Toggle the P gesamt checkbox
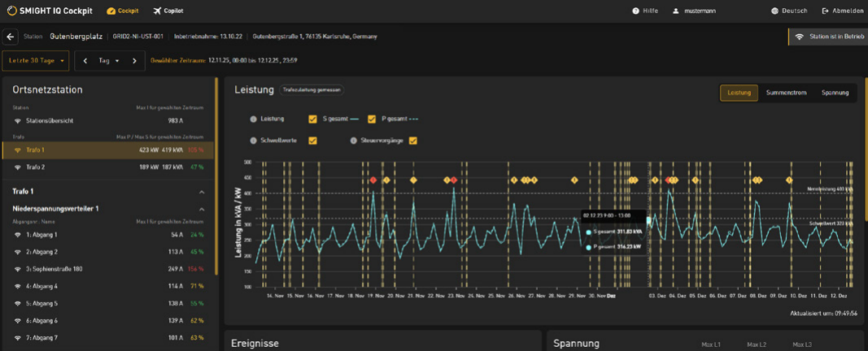This screenshot has width=868, height=351. point(372,119)
